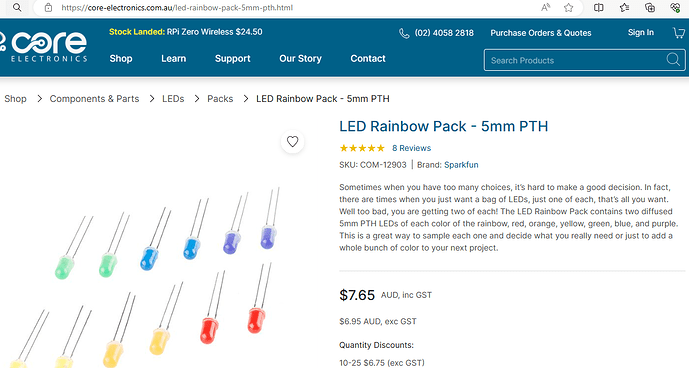The image size is (689, 368).
Task: Click the Sign In link
Action: click(x=641, y=33)
